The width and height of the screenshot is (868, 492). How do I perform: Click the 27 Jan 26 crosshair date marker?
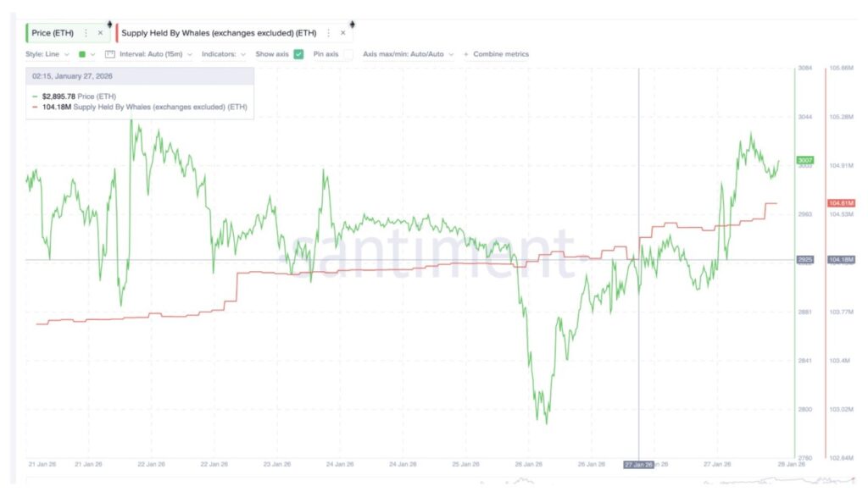click(638, 464)
